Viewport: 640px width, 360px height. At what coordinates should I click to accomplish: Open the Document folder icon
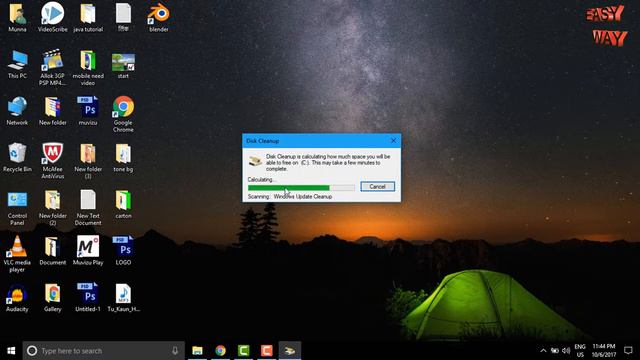53,251
